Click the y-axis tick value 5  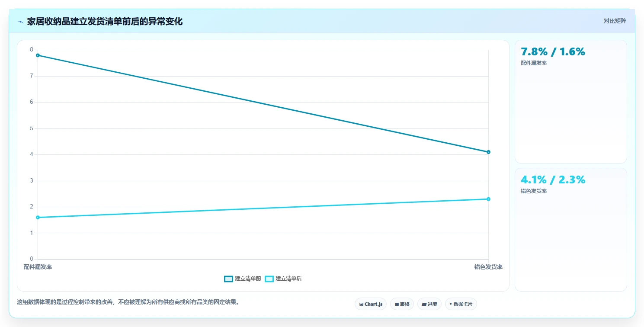(32, 128)
